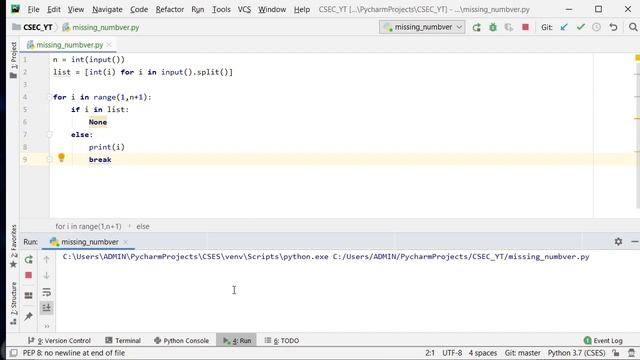Pin the Run tab
The height and width of the screenshot is (360, 640).
click(x=29, y=316)
